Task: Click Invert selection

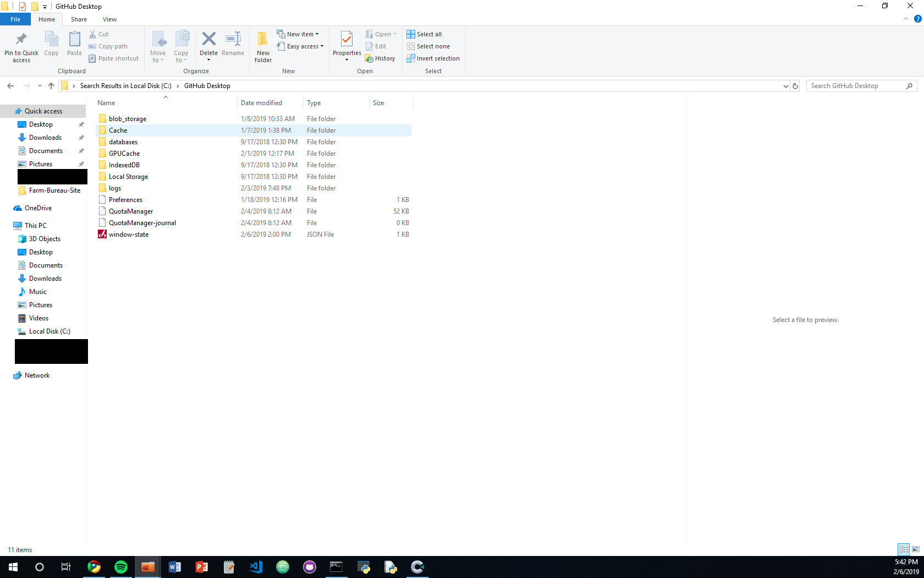Action: point(433,58)
